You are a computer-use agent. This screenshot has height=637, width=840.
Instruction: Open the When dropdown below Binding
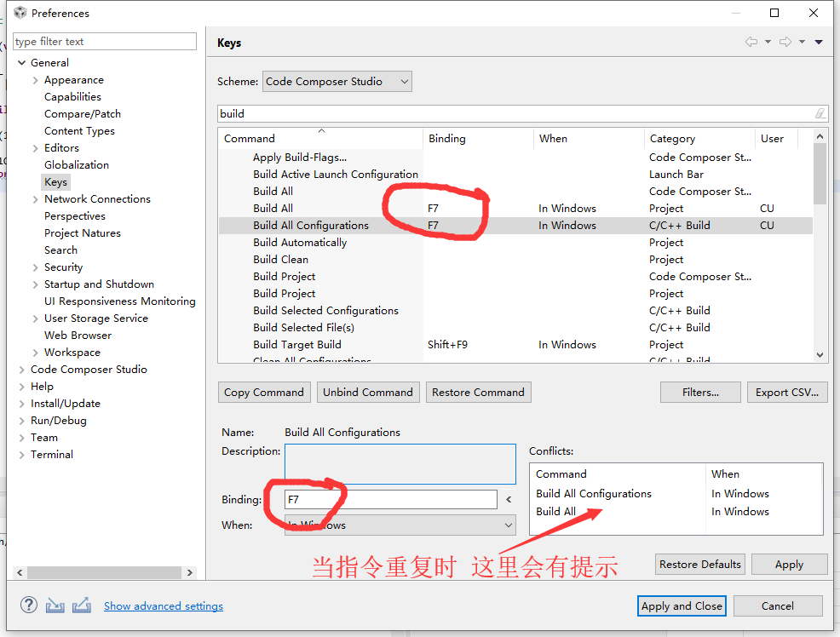(400, 525)
